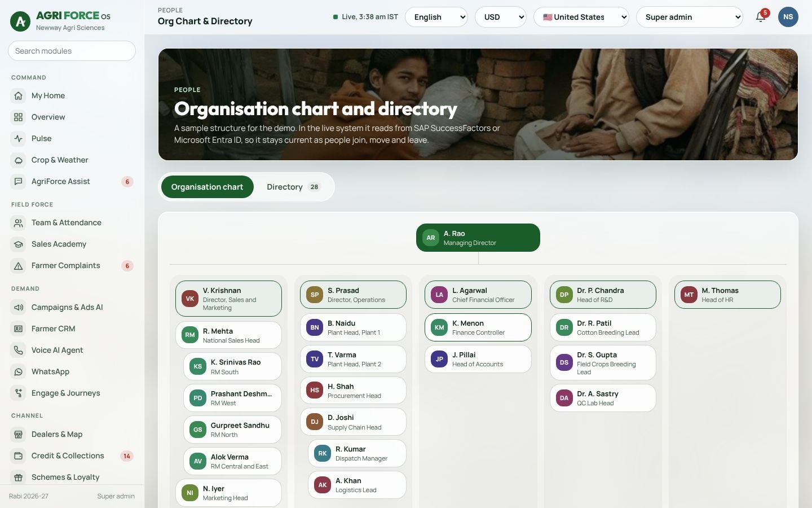Open Dealers & Map in sidebar

(72, 435)
